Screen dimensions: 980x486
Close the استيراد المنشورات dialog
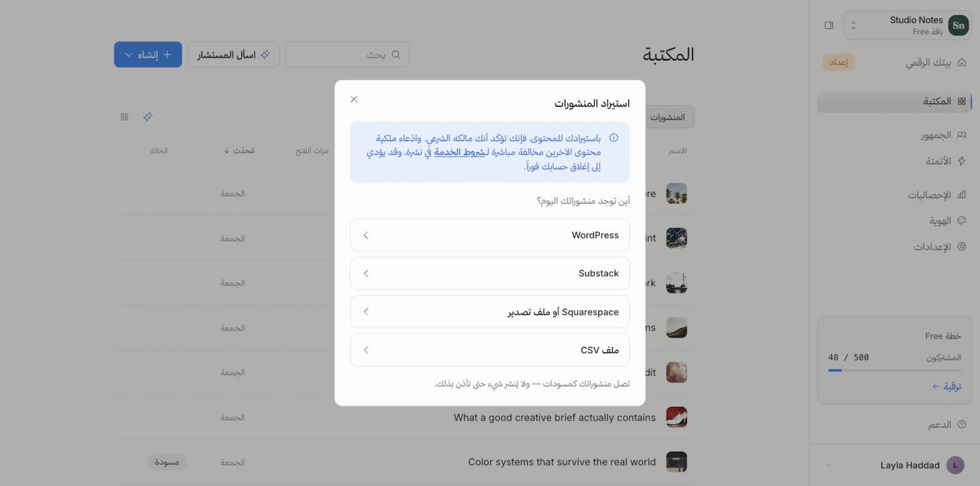(354, 99)
